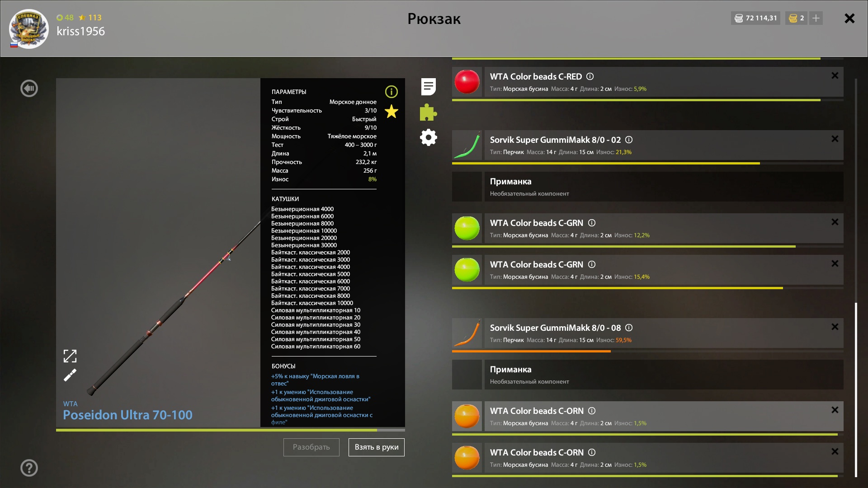The width and height of the screenshot is (868, 488).
Task: Click the back arrow icon
Action: [29, 89]
